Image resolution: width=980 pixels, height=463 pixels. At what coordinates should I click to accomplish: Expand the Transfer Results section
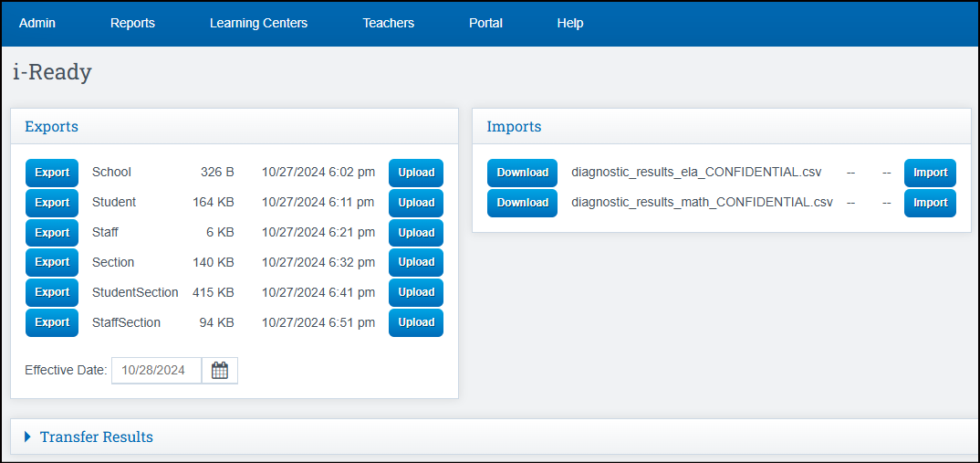[x=27, y=437]
